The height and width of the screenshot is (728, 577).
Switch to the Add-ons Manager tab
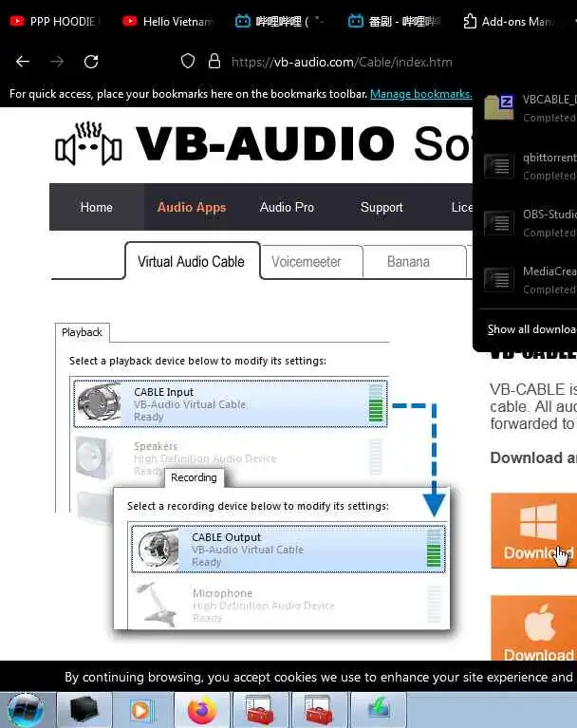510,22
